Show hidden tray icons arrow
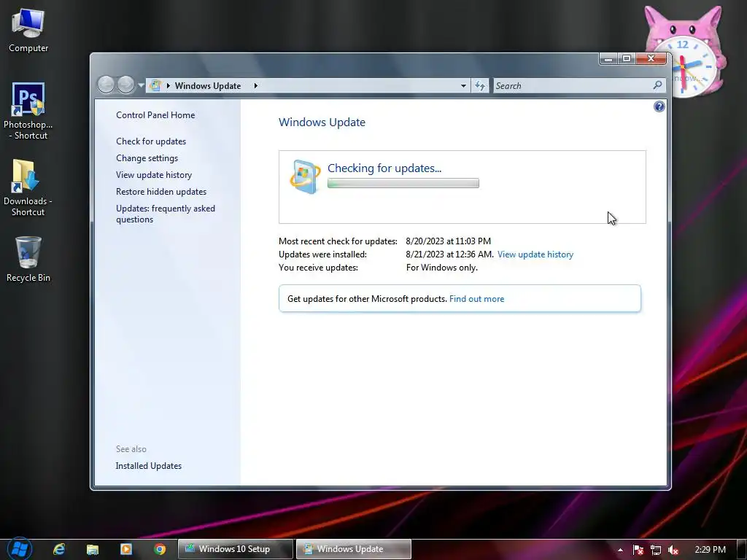 coord(620,550)
